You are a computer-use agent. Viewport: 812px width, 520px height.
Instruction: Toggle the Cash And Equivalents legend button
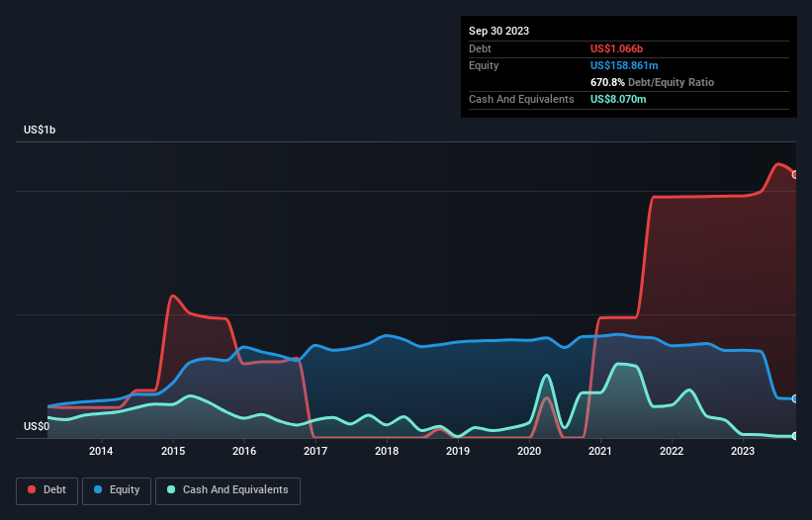click(227, 490)
